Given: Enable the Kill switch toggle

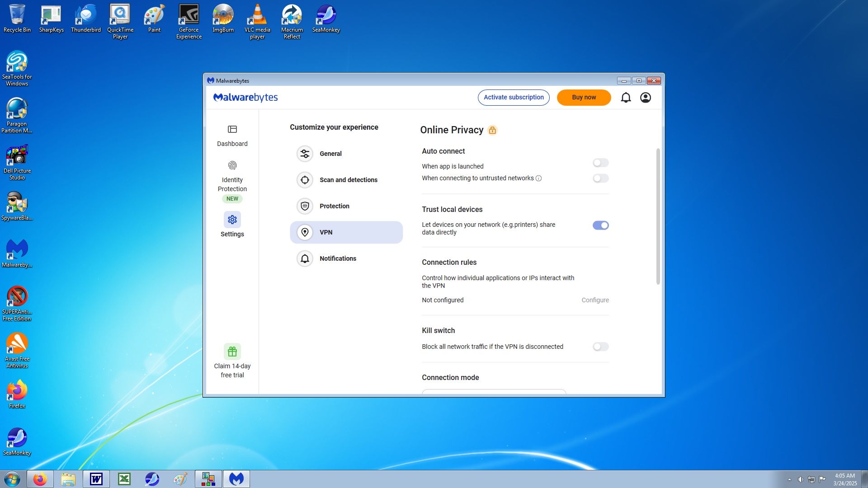Looking at the screenshot, I should 601,347.
